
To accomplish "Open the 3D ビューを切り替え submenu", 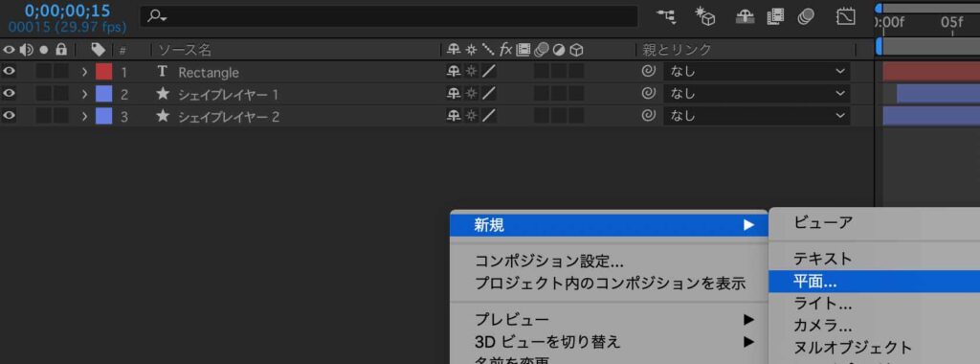I will coord(609,341).
